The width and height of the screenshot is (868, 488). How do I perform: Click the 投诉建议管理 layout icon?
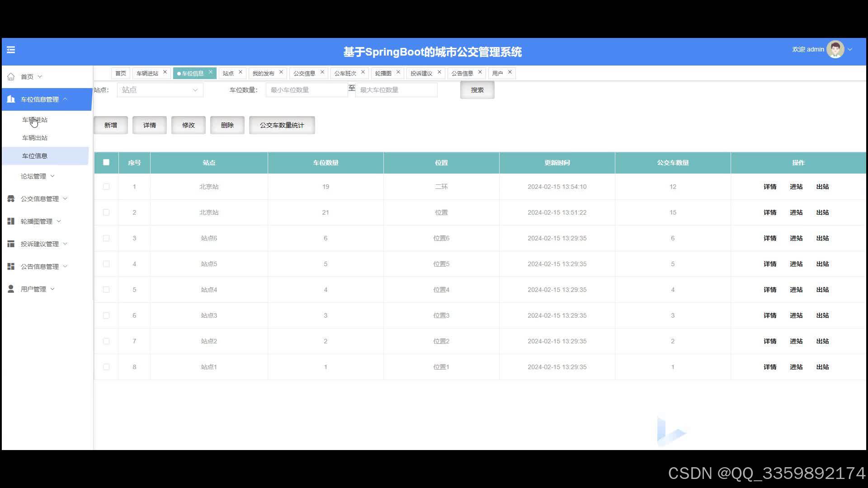pos(11,244)
